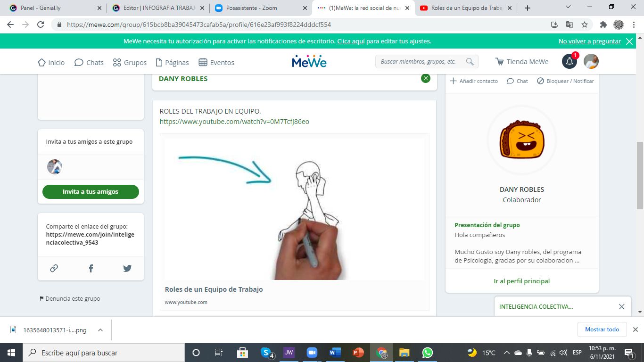This screenshot has height=362, width=644.
Task: Open Word from the taskbar
Action: pos(335,353)
